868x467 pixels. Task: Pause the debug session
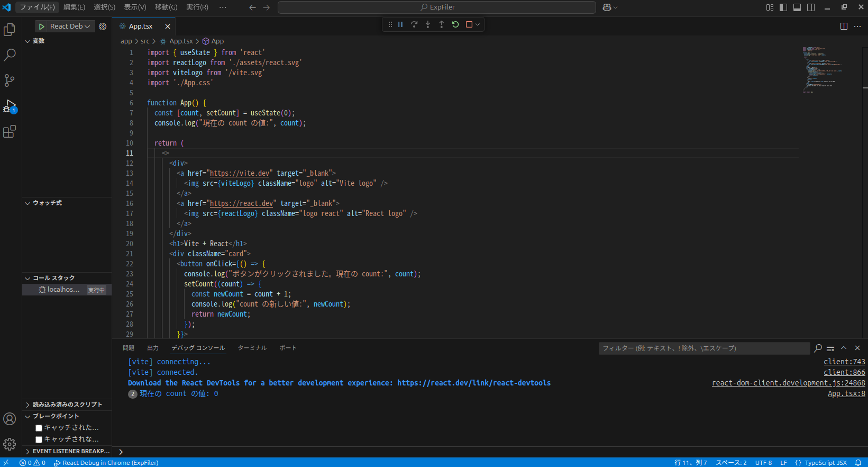click(400, 25)
